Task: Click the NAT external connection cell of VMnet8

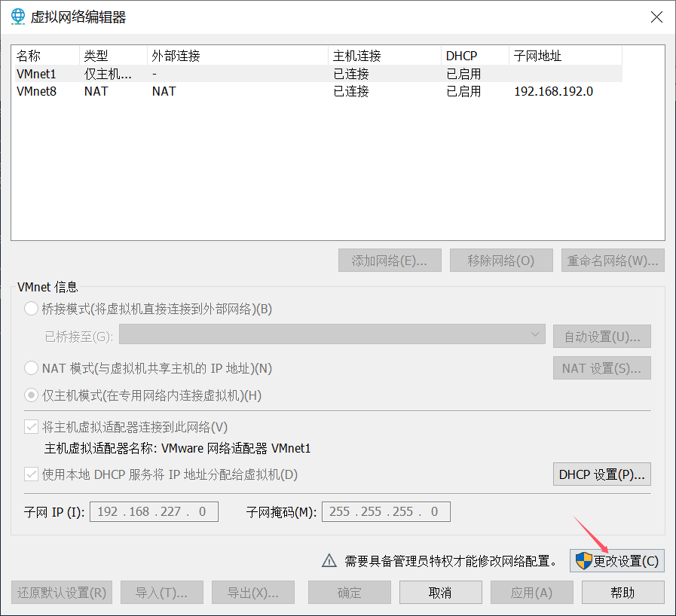Action: pos(164,91)
